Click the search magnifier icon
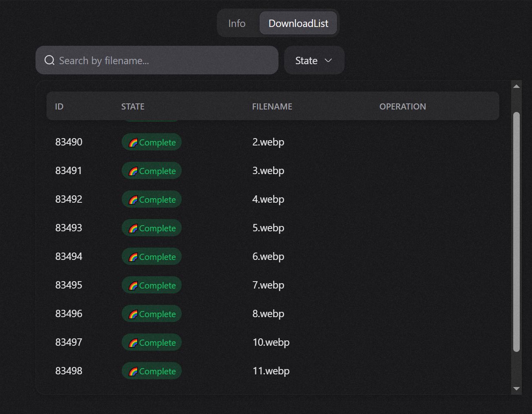The height and width of the screenshot is (414, 532). coord(49,60)
